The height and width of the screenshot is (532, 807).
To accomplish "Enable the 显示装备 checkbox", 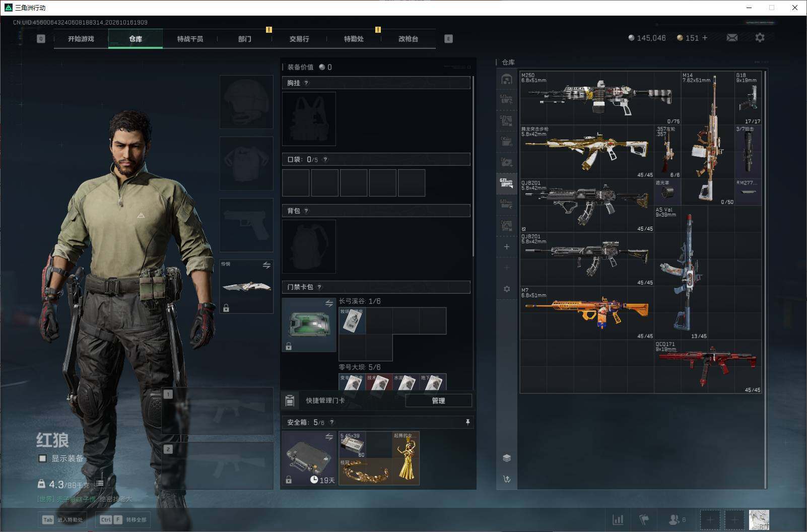I will pyautogui.click(x=43, y=458).
